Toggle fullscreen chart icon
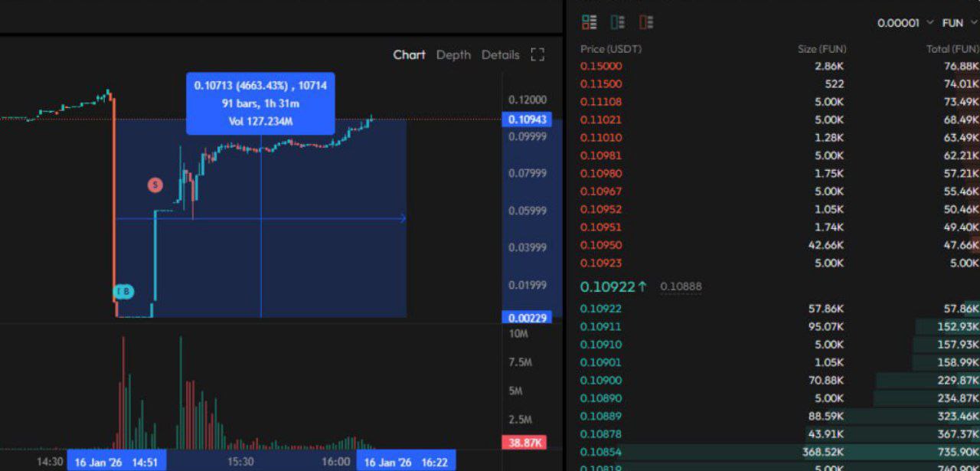 point(537,54)
